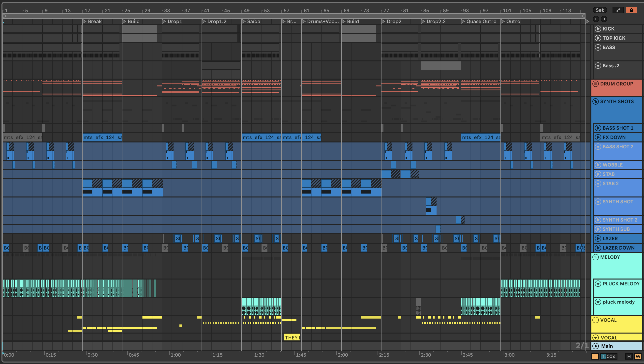Screen dimensions: 644x364
Task: Jump to previous locator arrow
Action: point(596,19)
